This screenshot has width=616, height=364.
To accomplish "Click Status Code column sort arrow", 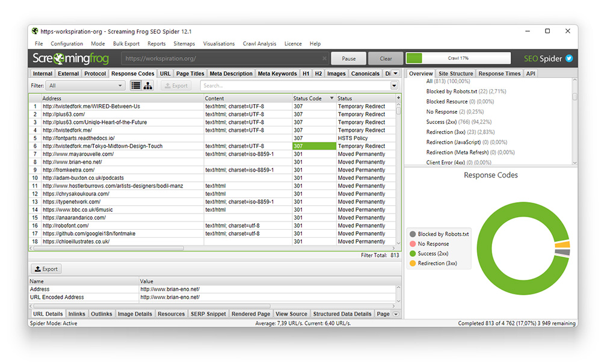I will coord(331,98).
